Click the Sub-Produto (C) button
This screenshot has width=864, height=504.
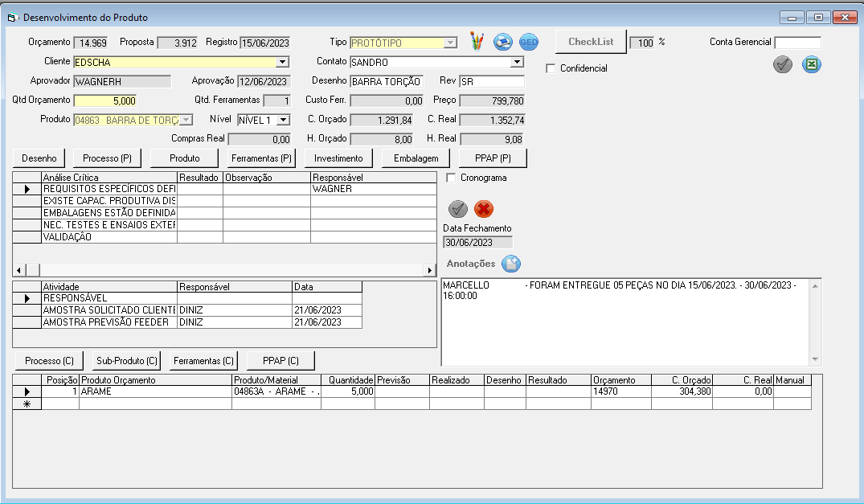click(x=127, y=361)
